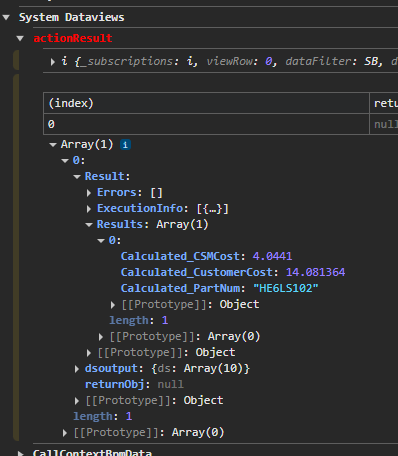The height and width of the screenshot is (456, 398).
Task: Click the Array(1) info icon
Action: click(125, 145)
